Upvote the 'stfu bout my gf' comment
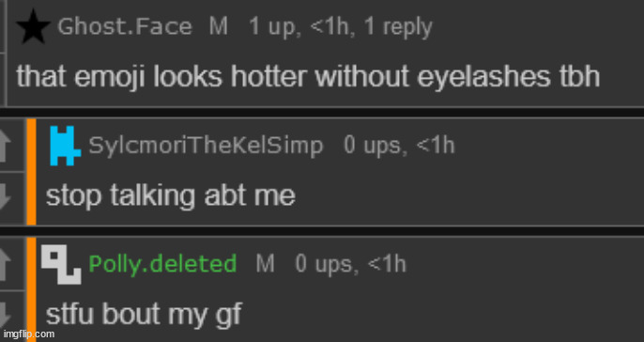 (x=6, y=266)
